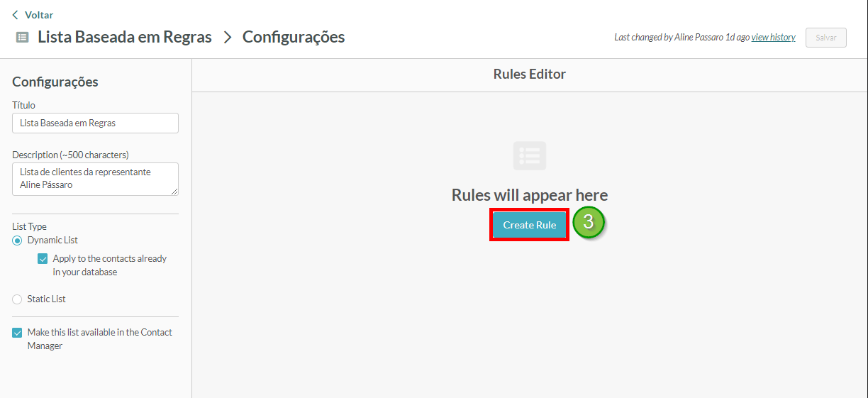Open the view history link
Screen dimensions: 868x398
coord(773,38)
